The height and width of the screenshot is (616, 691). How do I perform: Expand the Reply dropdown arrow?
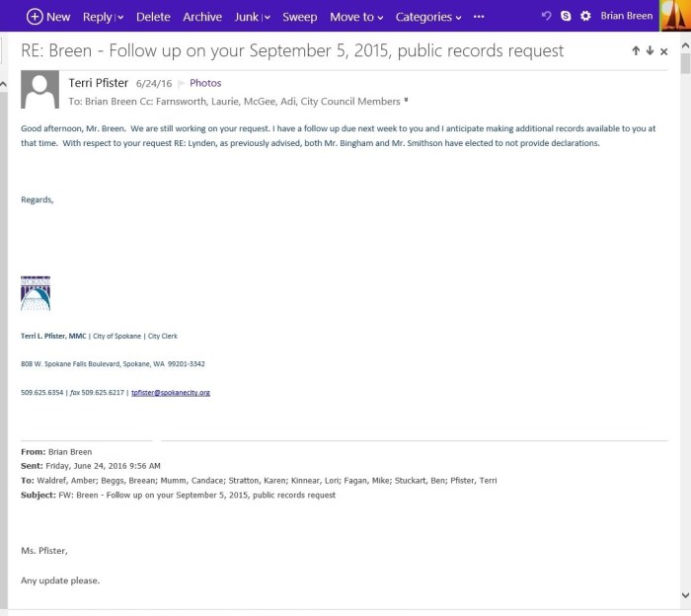coord(119,18)
